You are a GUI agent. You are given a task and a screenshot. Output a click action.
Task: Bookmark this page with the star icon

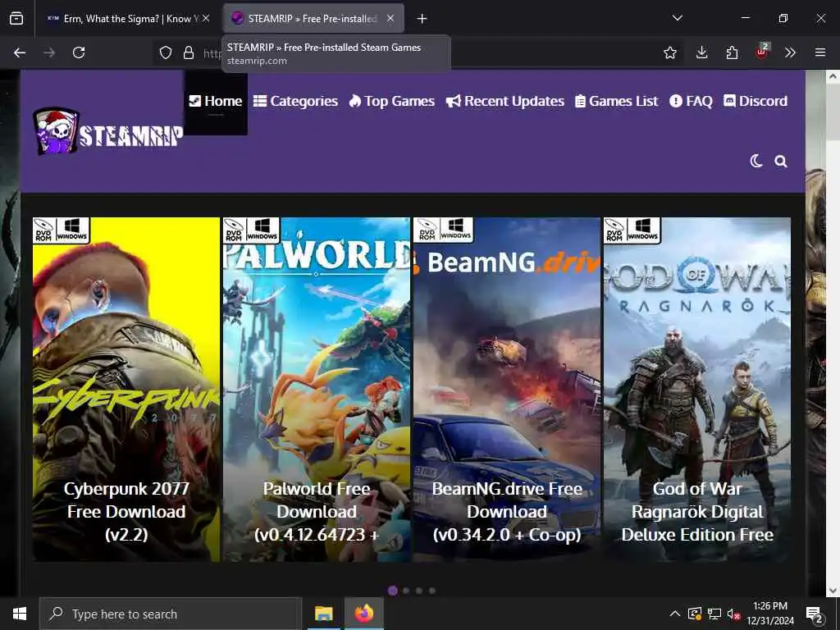(x=669, y=52)
